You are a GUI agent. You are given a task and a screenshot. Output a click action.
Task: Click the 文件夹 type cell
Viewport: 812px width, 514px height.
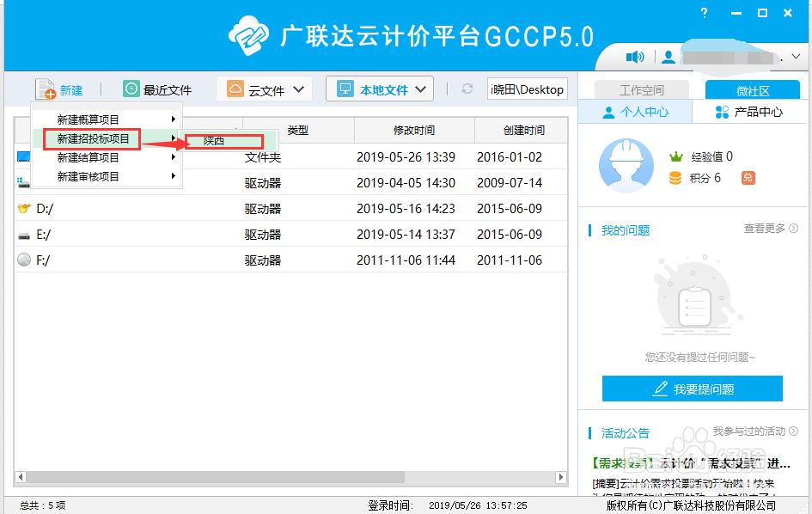[263, 157]
